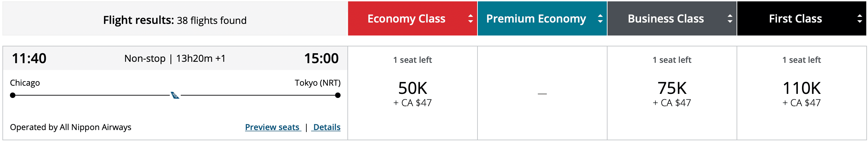Click sort arrows next to First Class
Image resolution: width=868 pixels, height=142 pixels.
pyautogui.click(x=859, y=18)
